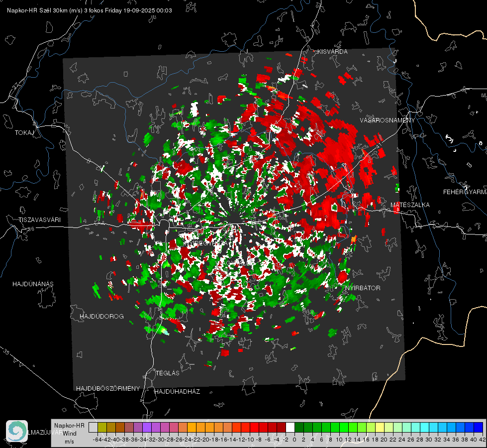487x448 pixels.
Task: Click the FEHÉRGYARMAT label at right edge
Action: click(x=465, y=192)
